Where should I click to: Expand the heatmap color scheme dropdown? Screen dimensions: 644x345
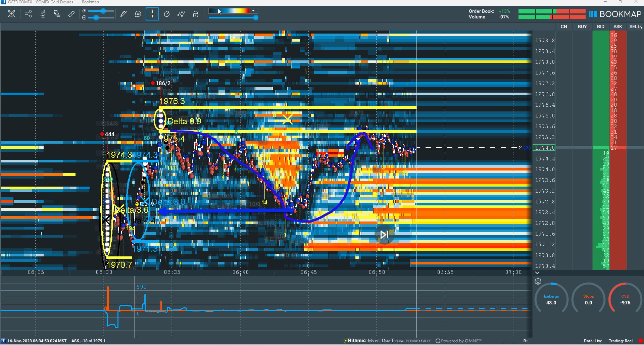pyautogui.click(x=254, y=11)
